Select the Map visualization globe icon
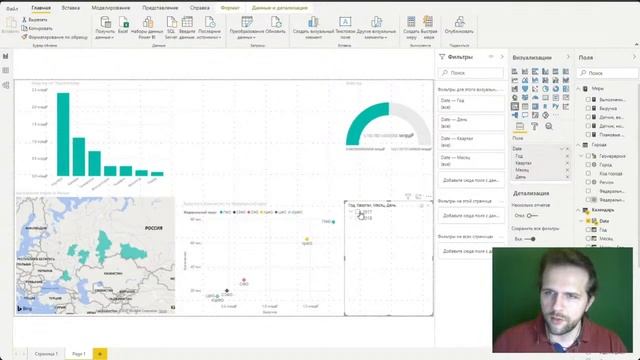 click(x=515, y=98)
